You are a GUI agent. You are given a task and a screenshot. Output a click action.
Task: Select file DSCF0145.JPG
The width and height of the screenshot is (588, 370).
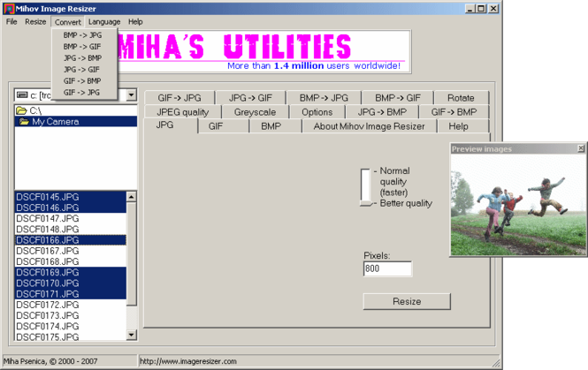71,197
